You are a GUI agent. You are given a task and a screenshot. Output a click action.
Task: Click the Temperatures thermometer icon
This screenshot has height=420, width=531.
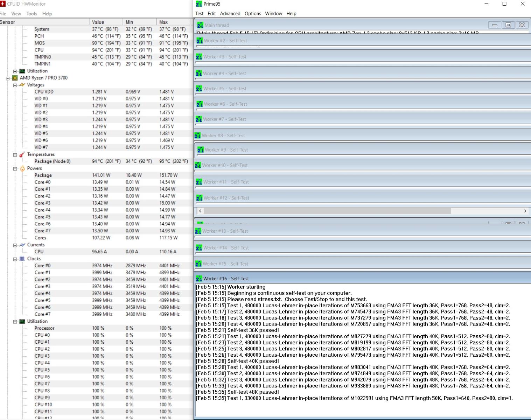(22, 154)
